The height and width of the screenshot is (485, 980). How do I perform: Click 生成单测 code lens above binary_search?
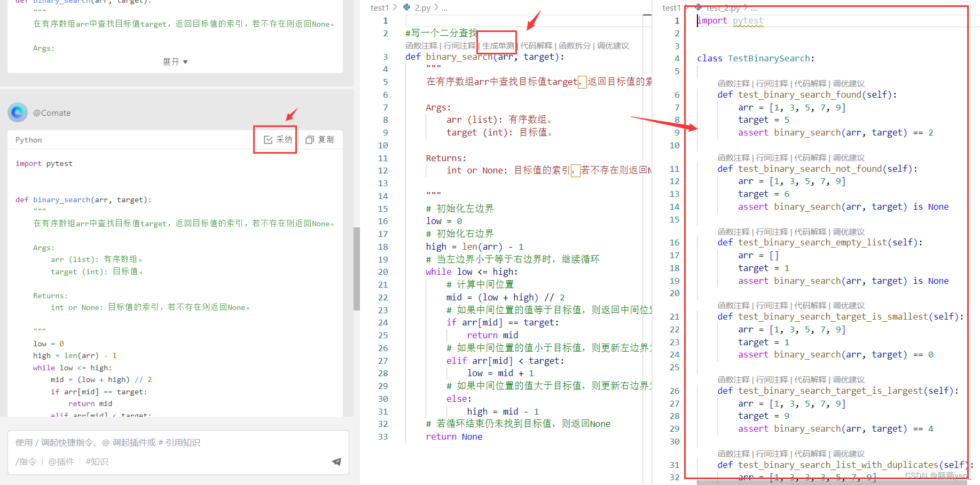click(498, 46)
